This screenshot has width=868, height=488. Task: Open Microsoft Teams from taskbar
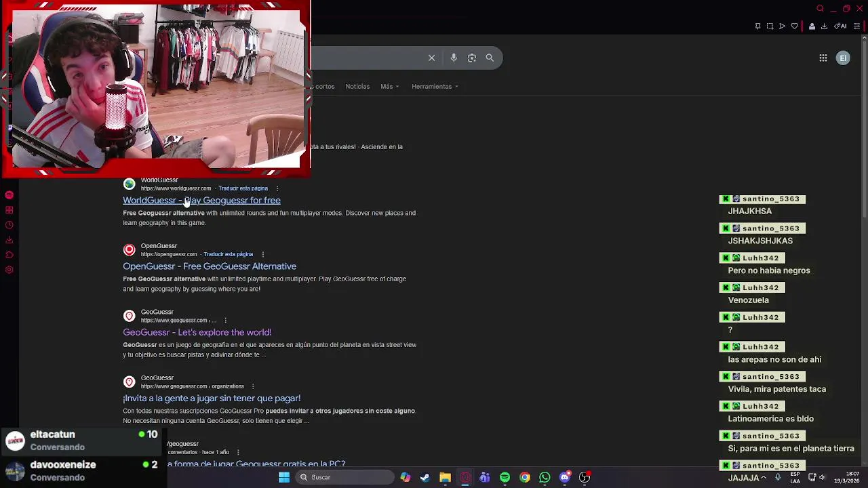(x=484, y=477)
